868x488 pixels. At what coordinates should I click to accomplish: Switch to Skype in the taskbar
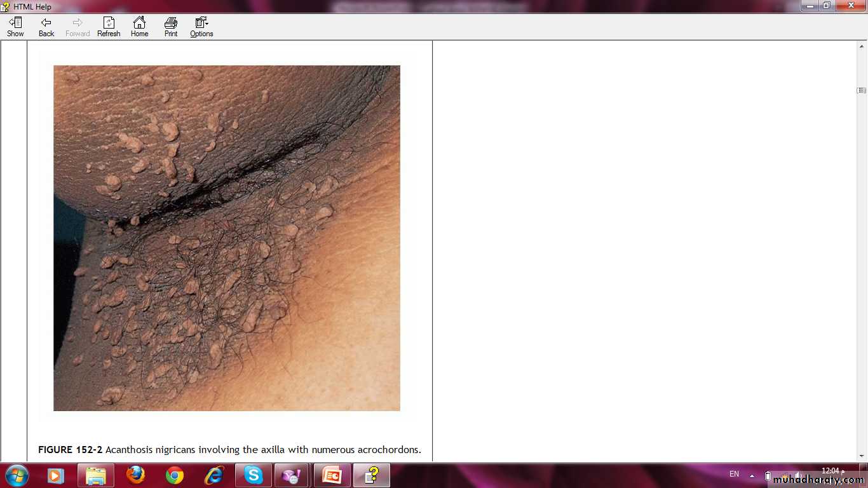pyautogui.click(x=254, y=475)
